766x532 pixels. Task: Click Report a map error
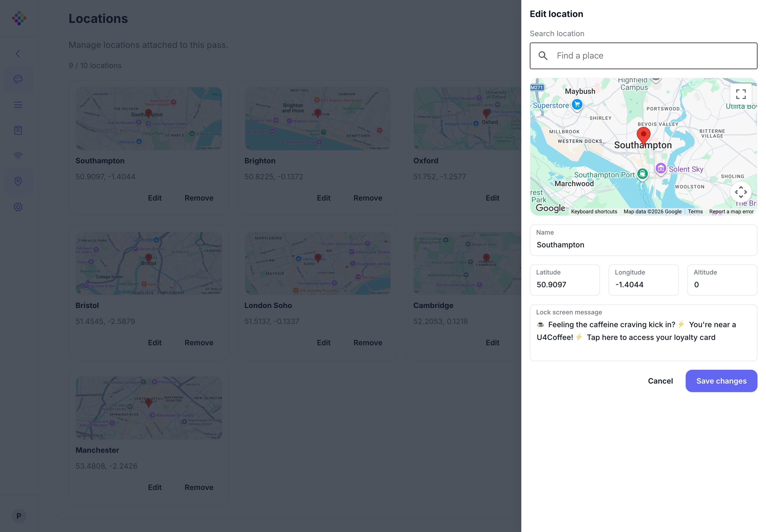[x=731, y=212]
